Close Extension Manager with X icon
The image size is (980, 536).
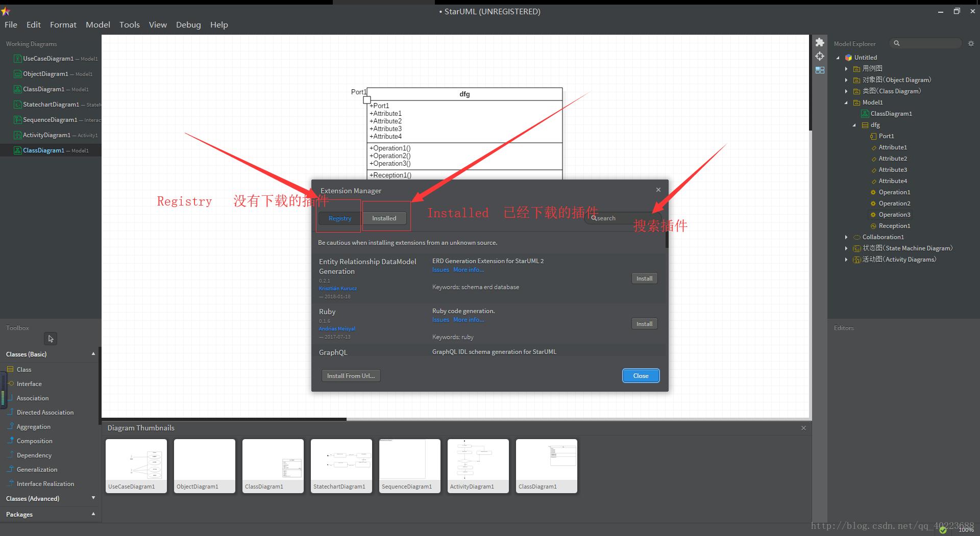coord(658,190)
